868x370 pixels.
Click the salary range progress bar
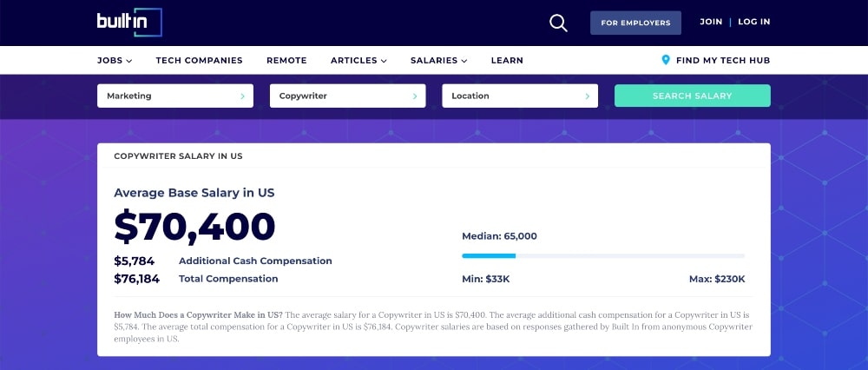point(603,255)
